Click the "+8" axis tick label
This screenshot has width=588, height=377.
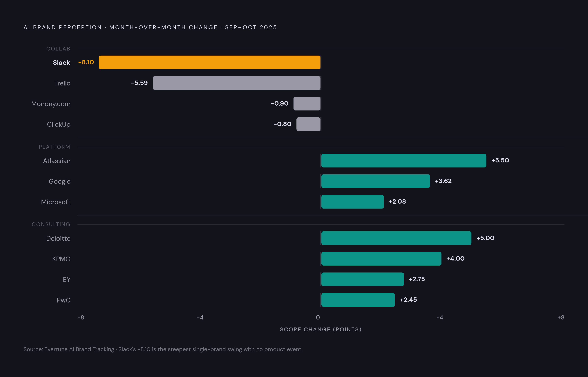[561, 318]
